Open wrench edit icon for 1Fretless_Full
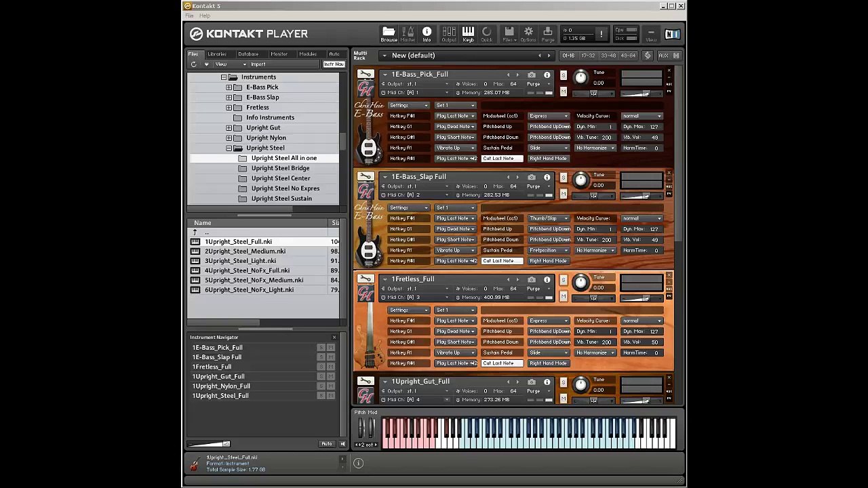The image size is (868, 488). (366, 279)
